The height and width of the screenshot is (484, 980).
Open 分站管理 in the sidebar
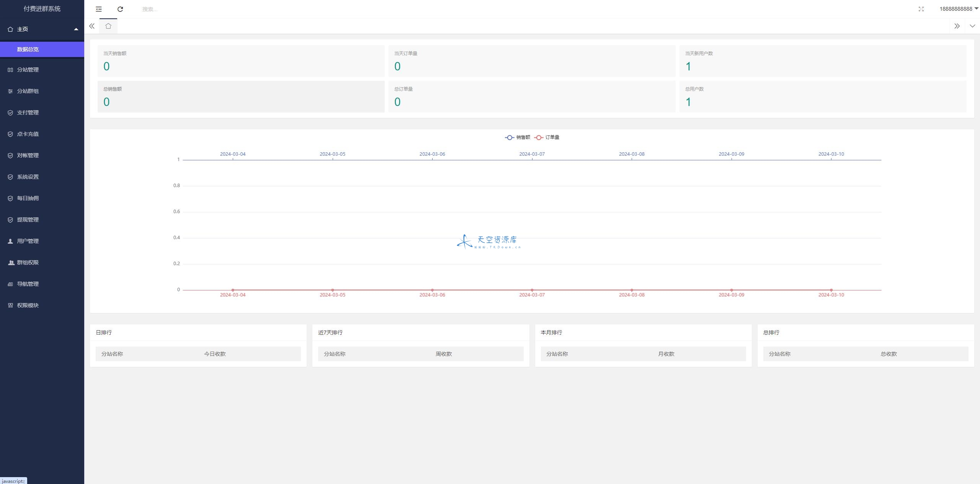[x=42, y=70]
